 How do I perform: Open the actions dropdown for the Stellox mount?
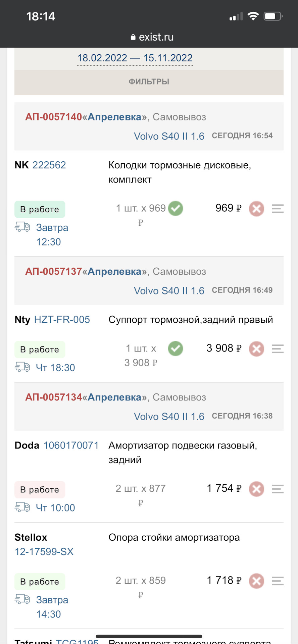click(278, 581)
